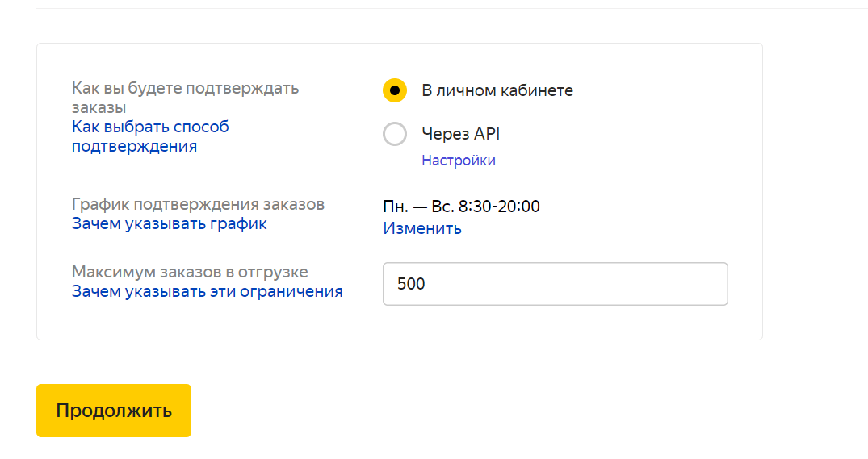Click the "Через API" label text
This screenshot has width=868, height=459.
pyautogui.click(x=460, y=134)
